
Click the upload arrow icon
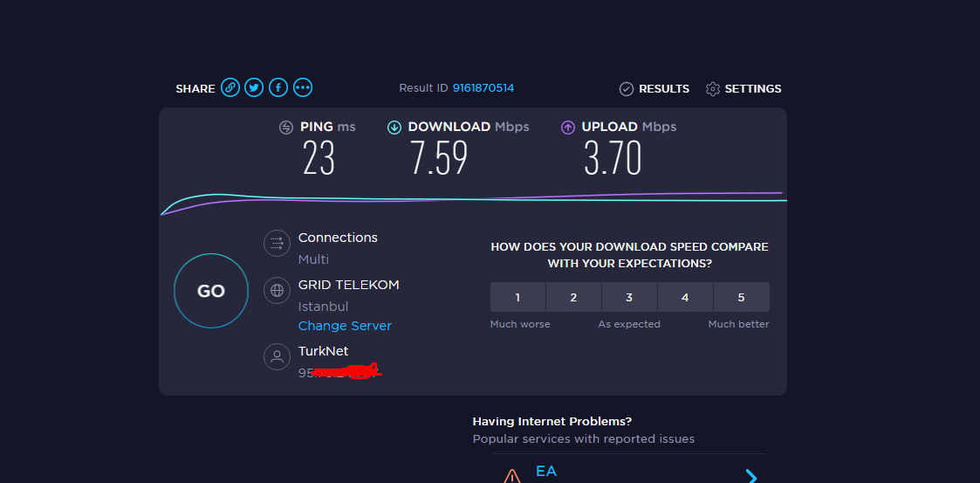coord(568,128)
